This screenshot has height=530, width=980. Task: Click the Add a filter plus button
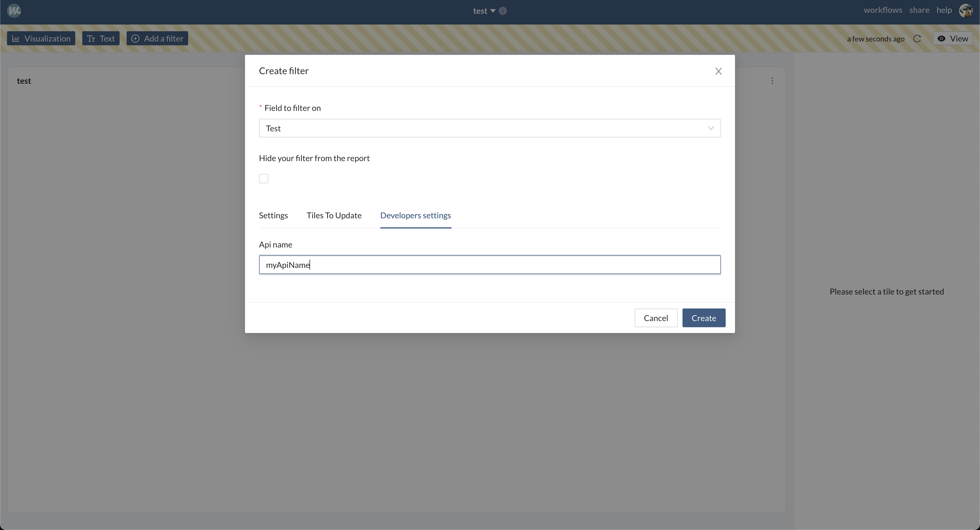pyautogui.click(x=157, y=39)
